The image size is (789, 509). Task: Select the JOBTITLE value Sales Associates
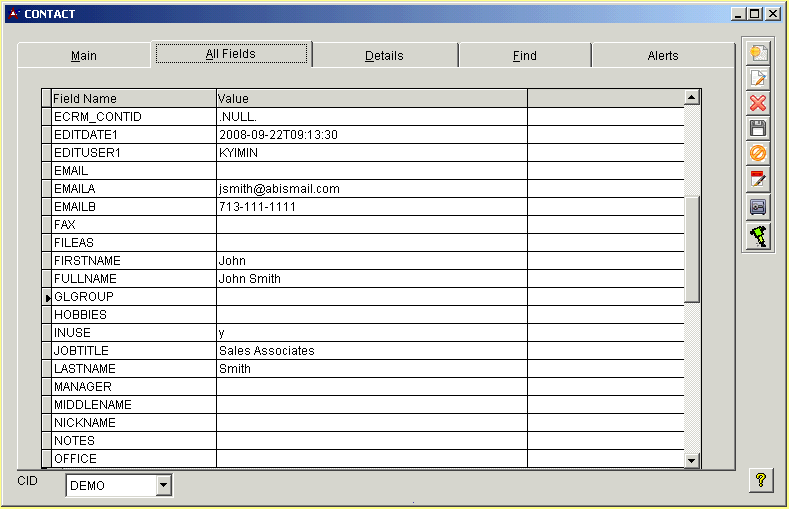[266, 351]
